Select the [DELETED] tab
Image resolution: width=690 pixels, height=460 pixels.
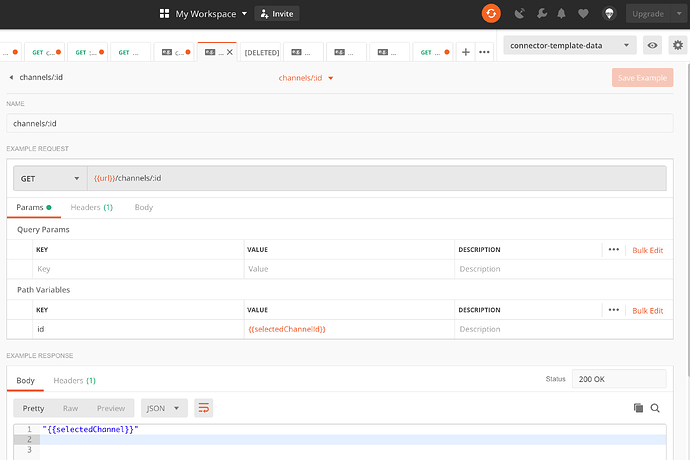pos(262,52)
